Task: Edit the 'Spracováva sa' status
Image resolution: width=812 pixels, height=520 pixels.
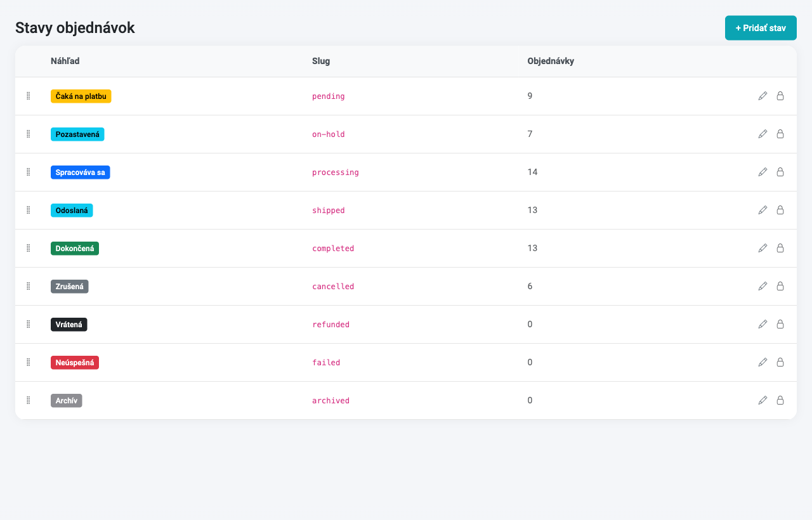Action: 763,172
